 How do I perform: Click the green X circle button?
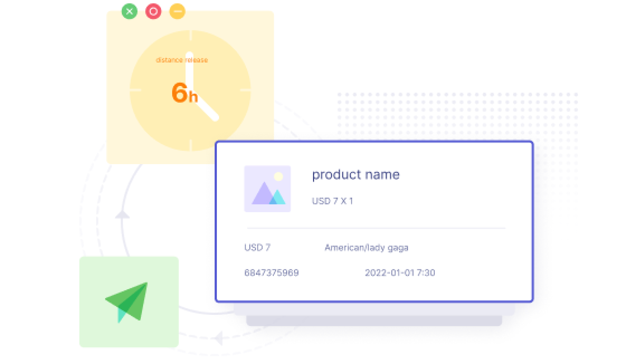(x=130, y=11)
